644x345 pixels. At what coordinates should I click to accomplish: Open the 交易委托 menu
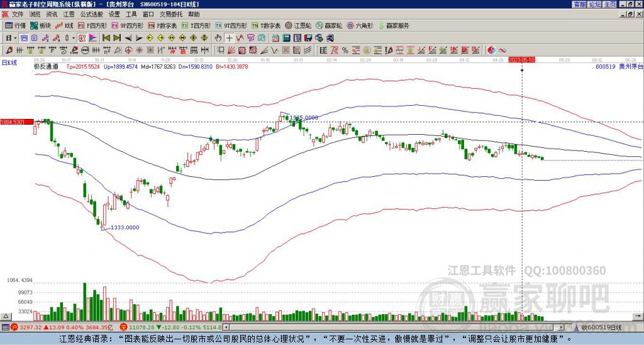point(171,14)
